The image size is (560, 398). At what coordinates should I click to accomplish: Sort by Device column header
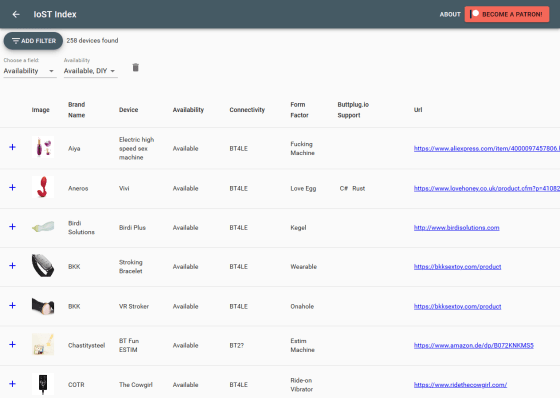(x=129, y=110)
